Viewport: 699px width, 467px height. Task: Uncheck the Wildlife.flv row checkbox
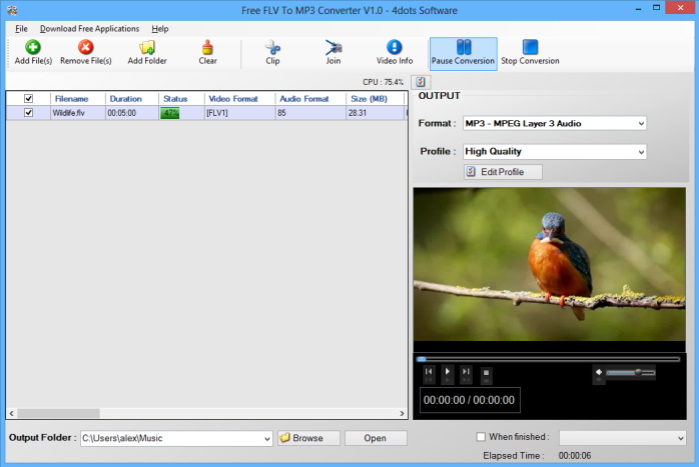[x=29, y=113]
